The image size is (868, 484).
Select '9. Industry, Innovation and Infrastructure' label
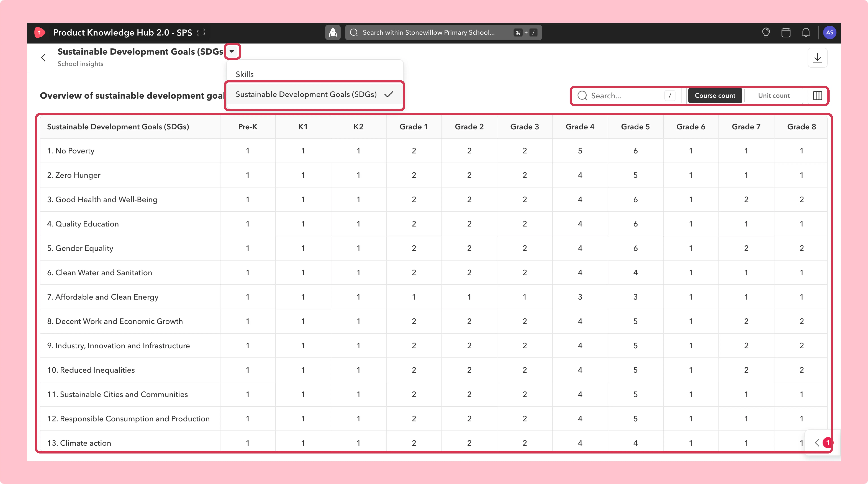[119, 346]
